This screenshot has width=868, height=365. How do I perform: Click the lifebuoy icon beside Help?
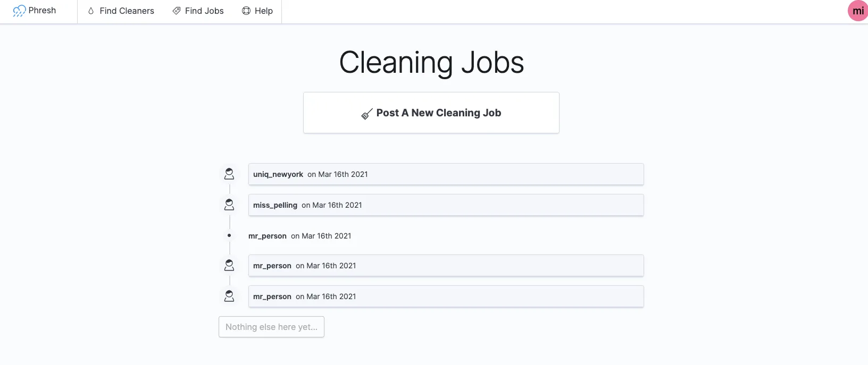click(x=246, y=11)
